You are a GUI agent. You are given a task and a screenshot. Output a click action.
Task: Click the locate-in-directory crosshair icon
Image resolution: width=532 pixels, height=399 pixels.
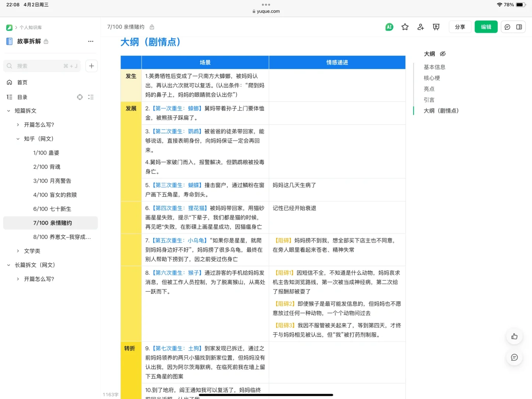click(80, 97)
